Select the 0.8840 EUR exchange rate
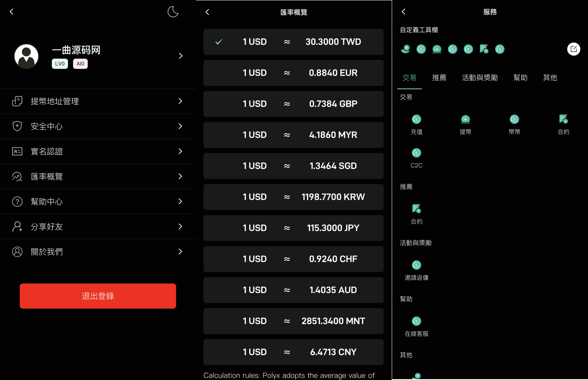 click(x=293, y=73)
